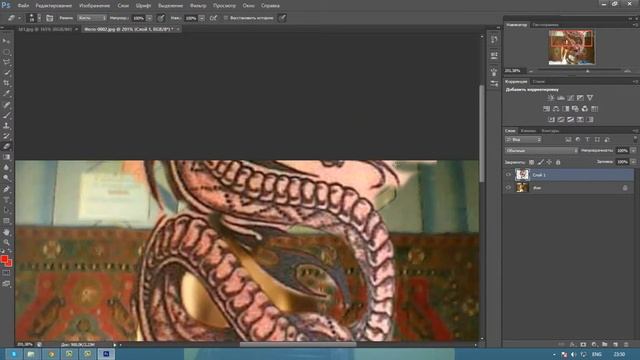Switch to the Контуры tab
The height and width of the screenshot is (360, 640).
pos(550,131)
